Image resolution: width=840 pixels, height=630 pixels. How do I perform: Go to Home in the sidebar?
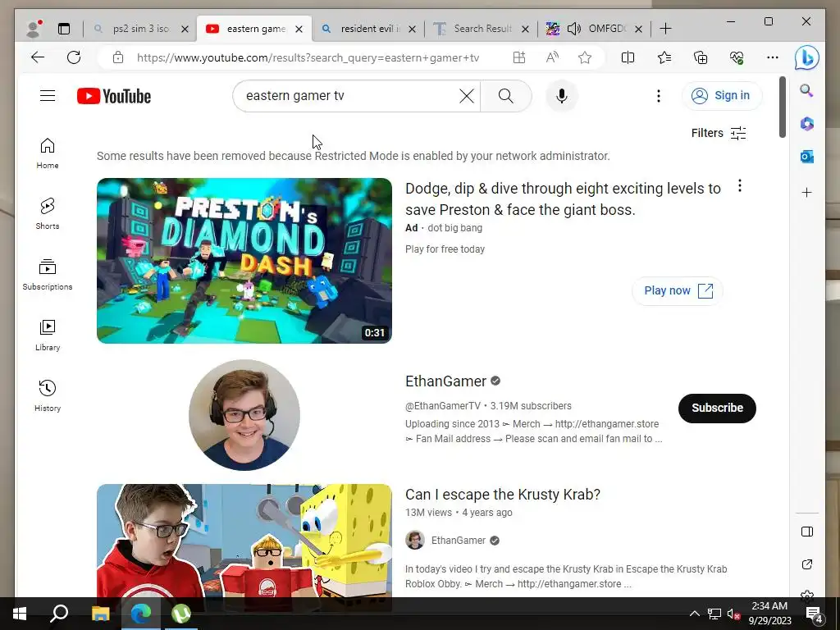48,153
